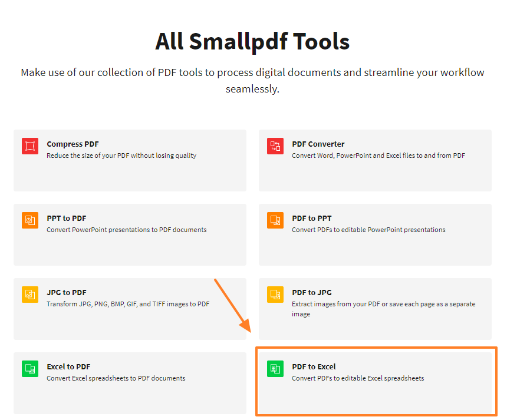The image size is (507, 420).
Task: Click the red Compress PDF icon
Action: click(x=30, y=146)
